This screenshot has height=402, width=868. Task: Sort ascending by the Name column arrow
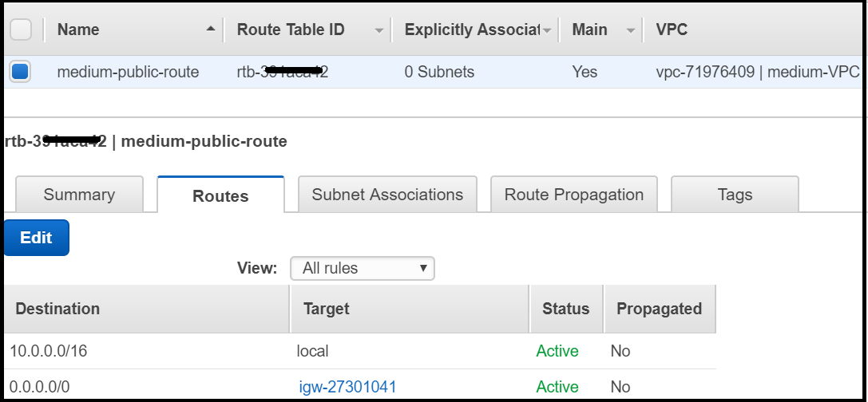tap(211, 30)
